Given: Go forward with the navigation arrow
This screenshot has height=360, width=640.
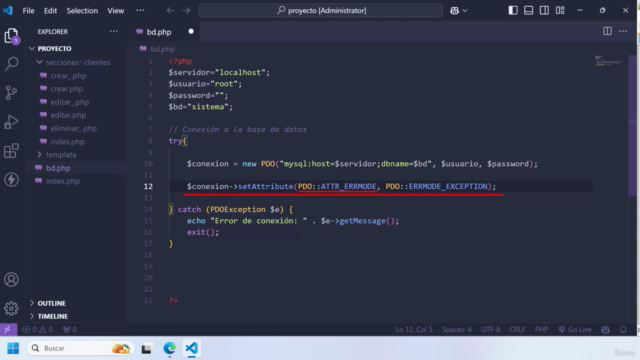Looking at the screenshot, I should (187, 11).
